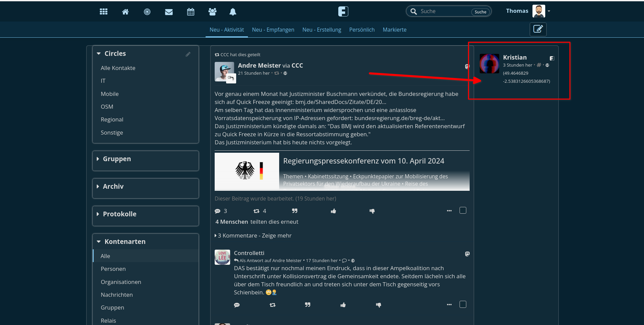Collapse the Kontenarten panel
Viewport: 644px width, 325px height.
[125, 242]
